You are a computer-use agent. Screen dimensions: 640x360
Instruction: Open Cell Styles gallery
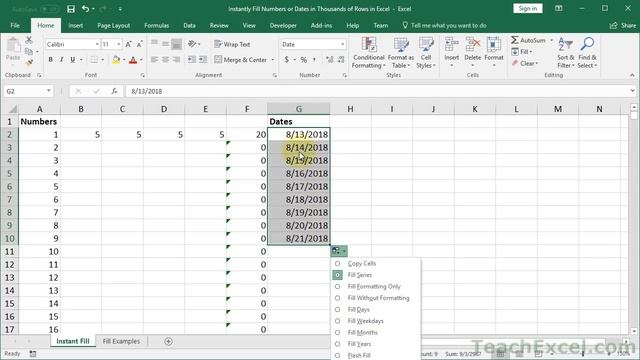(426, 53)
